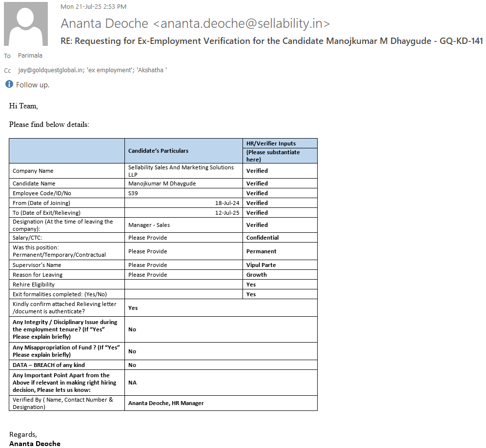Click the sender's profile avatar picture
The height and width of the screenshot is (448, 486).
[26, 24]
